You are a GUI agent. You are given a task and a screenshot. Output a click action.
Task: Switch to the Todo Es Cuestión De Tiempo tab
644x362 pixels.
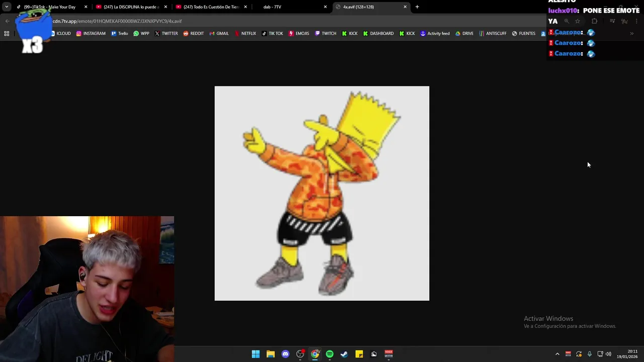(210, 7)
